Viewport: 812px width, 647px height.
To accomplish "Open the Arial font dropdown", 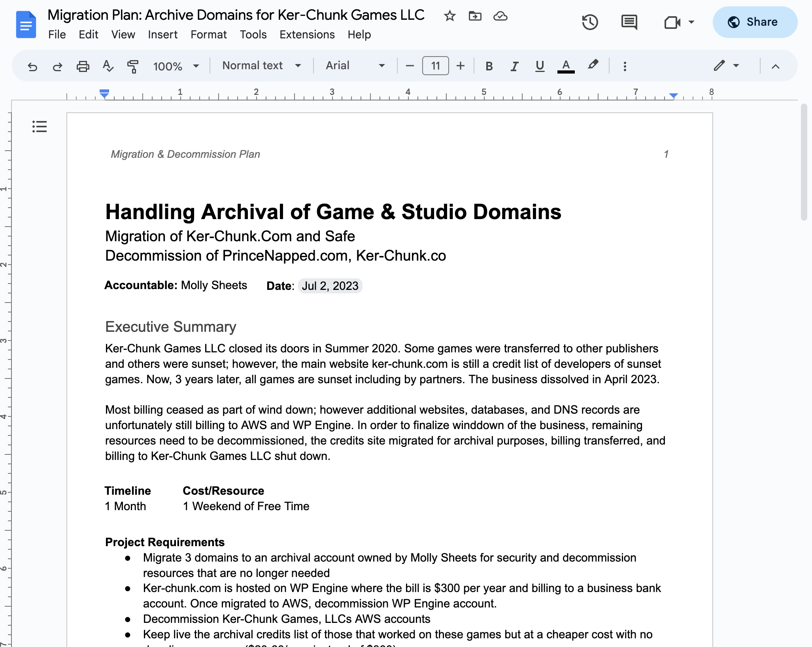I will (355, 66).
